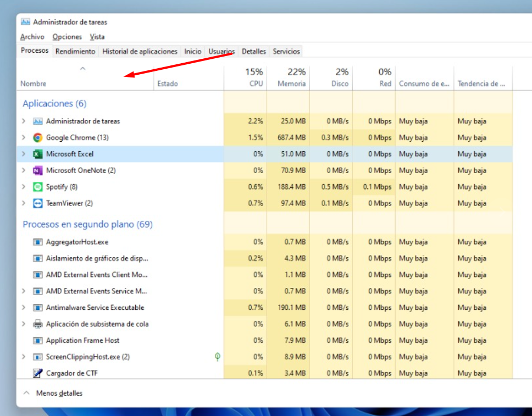This screenshot has width=532, height=416.
Task: Click the Task Manager title bar icon
Action: click(x=25, y=22)
